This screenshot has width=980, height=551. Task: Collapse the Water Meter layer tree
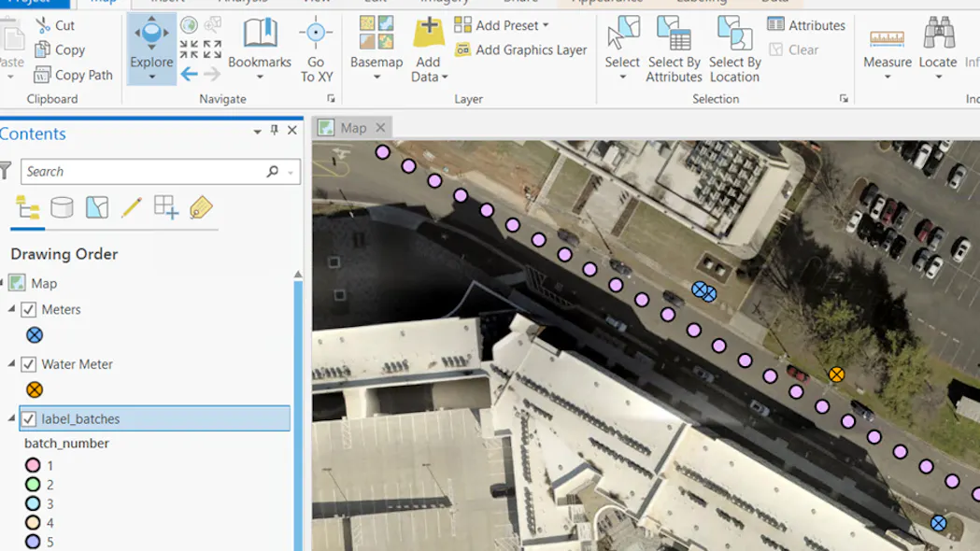[11, 363]
